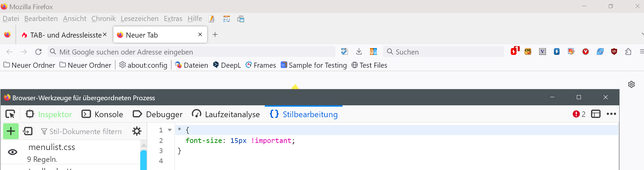Image resolution: width=644 pixels, height=170 pixels.
Task: Open devtools three-dot customize menu
Action: pos(611,114)
